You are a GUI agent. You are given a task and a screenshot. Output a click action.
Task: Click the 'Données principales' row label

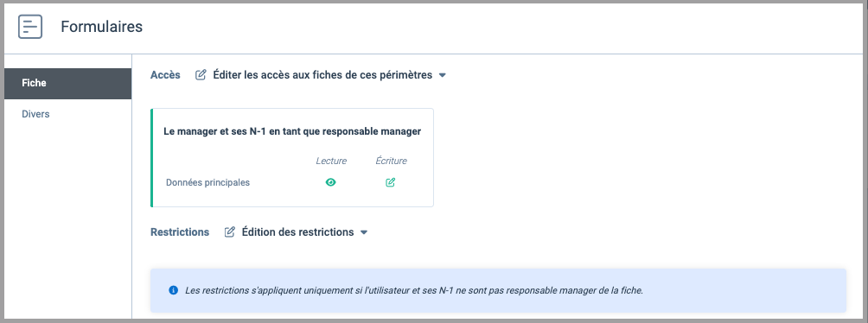pos(207,182)
